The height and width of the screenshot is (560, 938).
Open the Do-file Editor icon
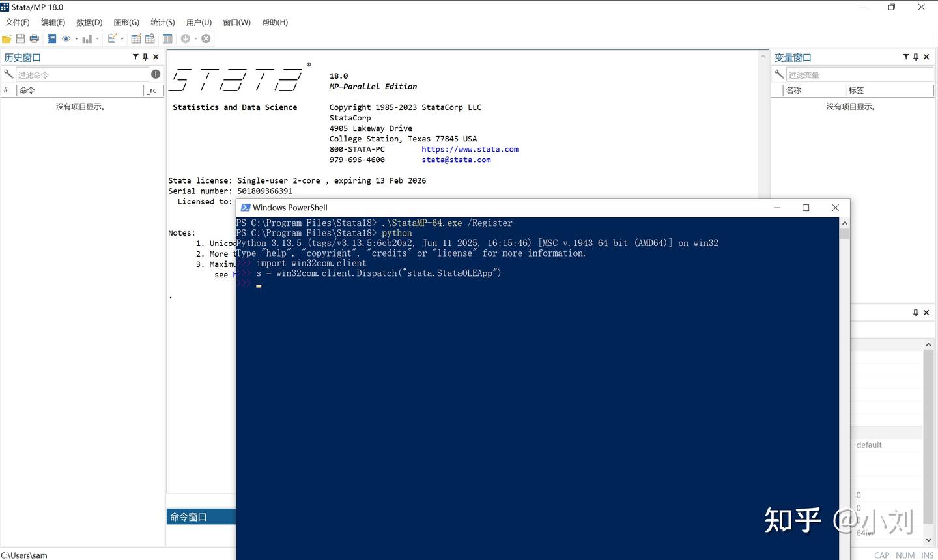112,39
